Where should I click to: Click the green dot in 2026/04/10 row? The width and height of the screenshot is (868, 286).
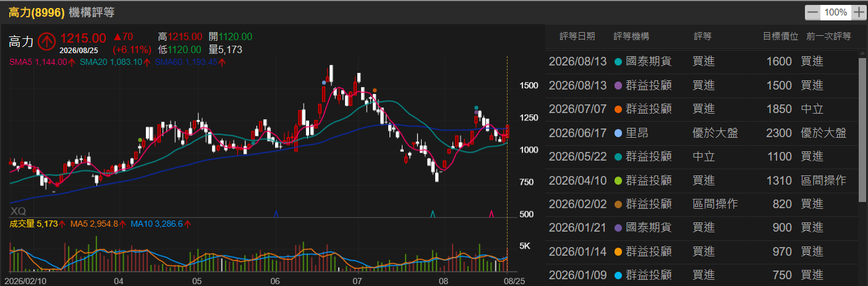coord(618,180)
